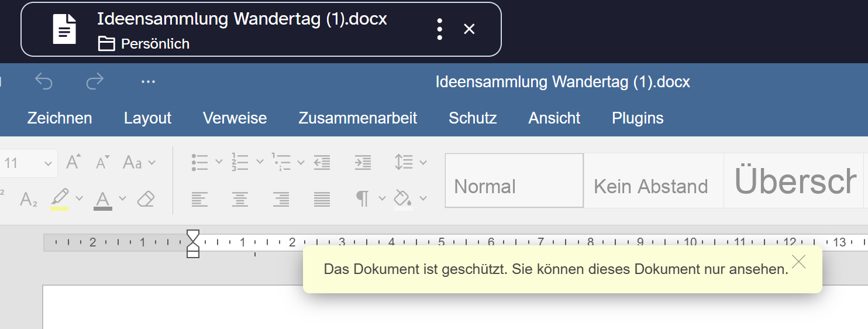The height and width of the screenshot is (329, 868).
Task: Increase indent with the indent icon
Action: tap(363, 162)
